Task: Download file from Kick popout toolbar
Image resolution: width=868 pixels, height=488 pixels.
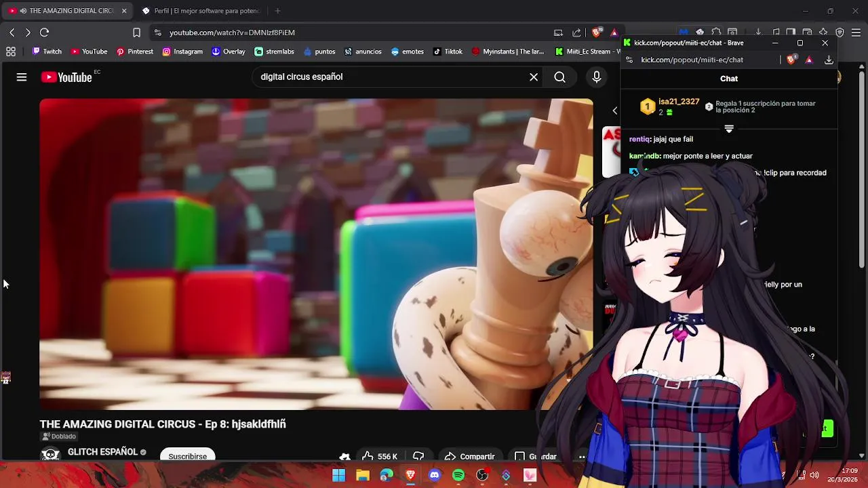Action: [829, 60]
